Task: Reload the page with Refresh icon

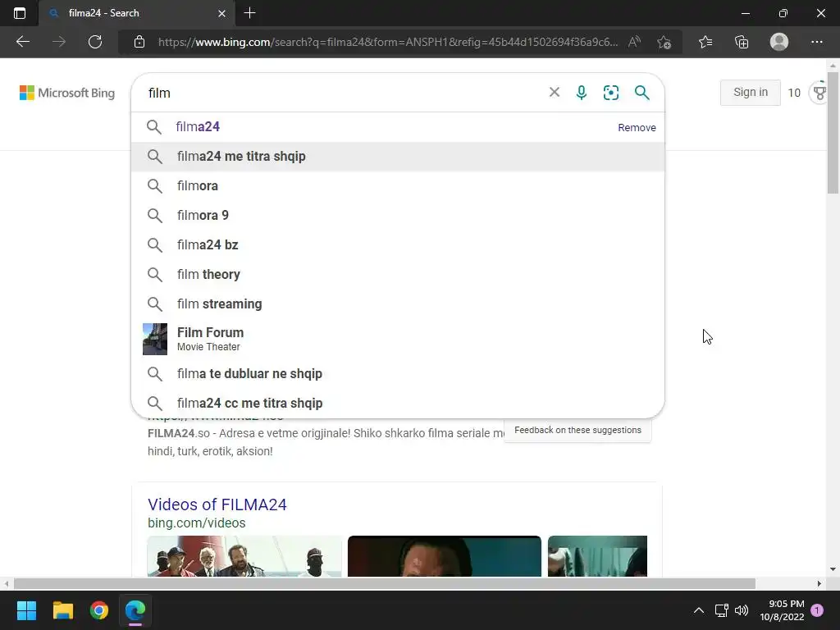Action: 95,42
